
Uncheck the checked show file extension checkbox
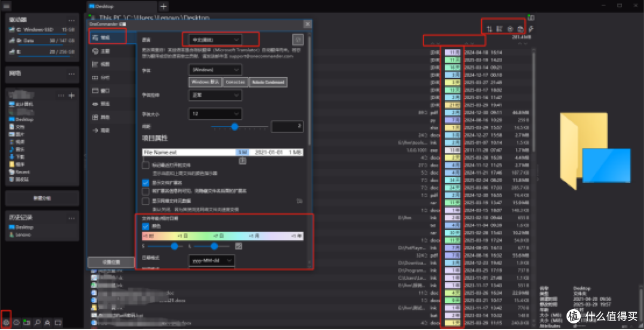(145, 183)
